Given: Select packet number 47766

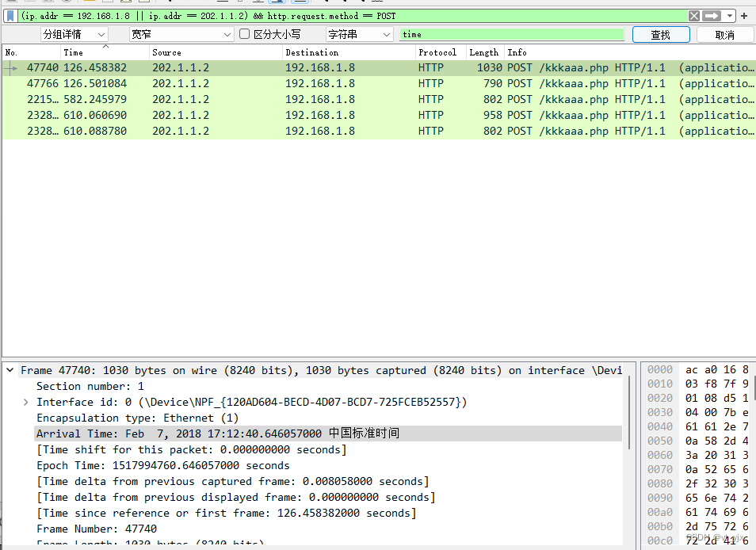Looking at the screenshot, I should [379, 83].
